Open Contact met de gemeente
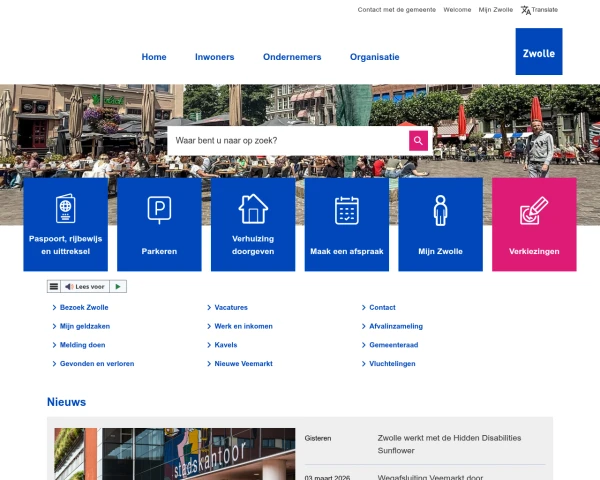 pos(396,10)
